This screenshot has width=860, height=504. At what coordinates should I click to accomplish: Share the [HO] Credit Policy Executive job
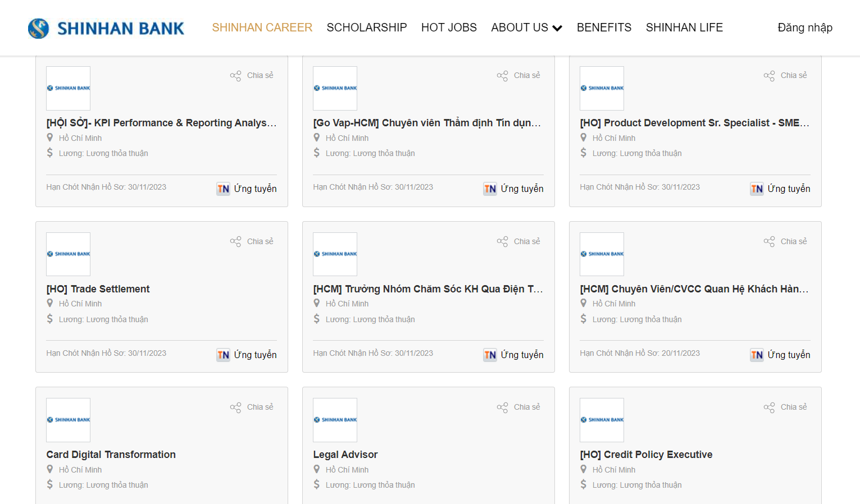pos(785,407)
